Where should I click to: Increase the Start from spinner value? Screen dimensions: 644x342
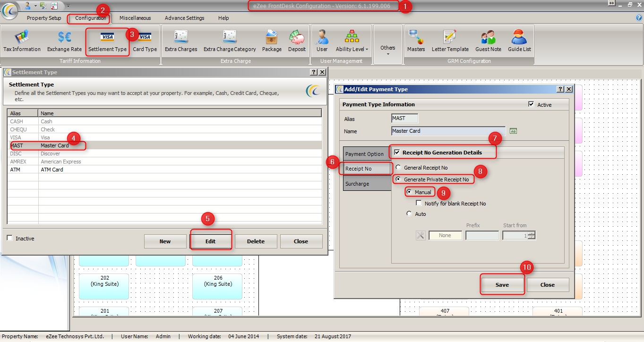[532, 233]
